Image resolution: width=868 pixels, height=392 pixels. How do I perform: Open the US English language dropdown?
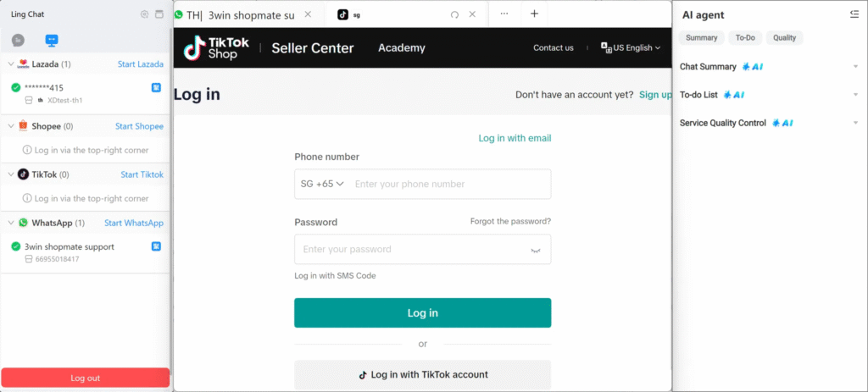(631, 48)
